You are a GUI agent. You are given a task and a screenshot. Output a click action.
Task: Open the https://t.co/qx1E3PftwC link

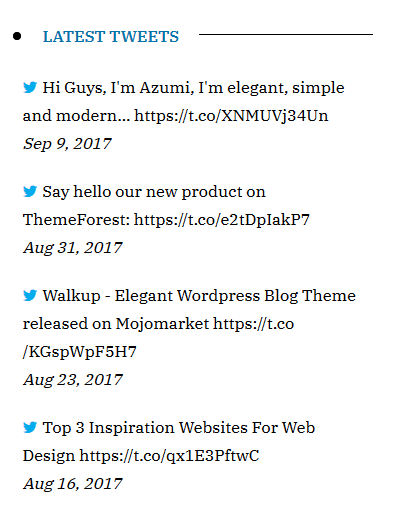click(169, 456)
